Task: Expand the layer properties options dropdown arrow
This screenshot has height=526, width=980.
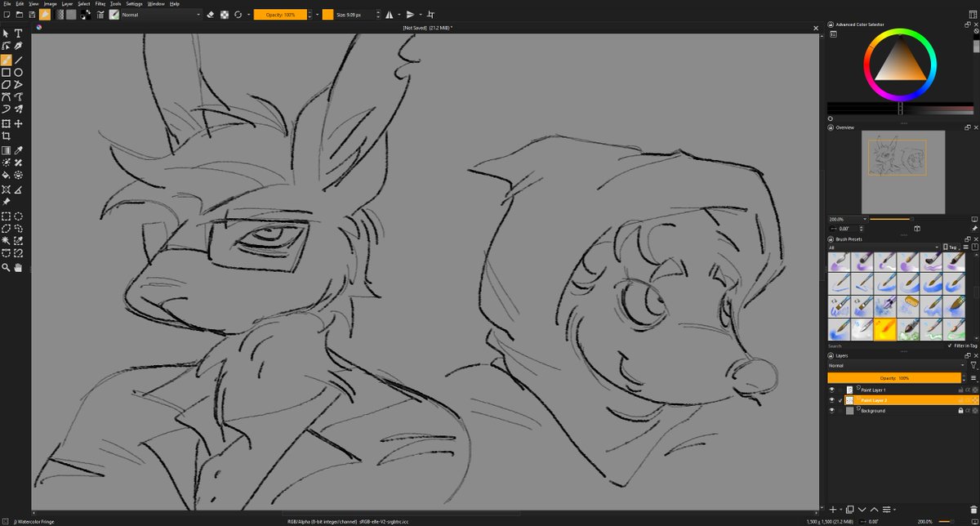Action: click(894, 510)
